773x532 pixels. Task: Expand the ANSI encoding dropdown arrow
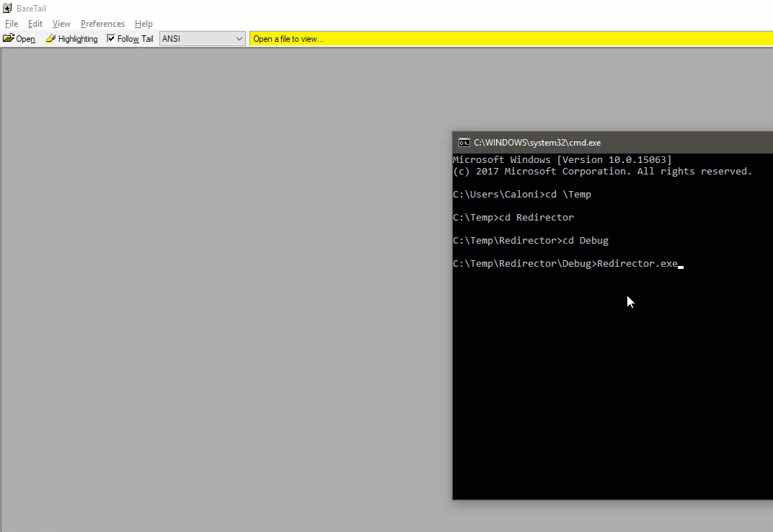(x=239, y=39)
